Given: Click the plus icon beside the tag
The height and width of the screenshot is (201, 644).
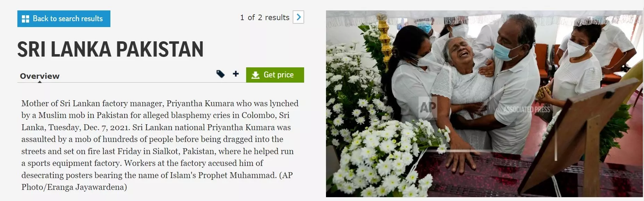Looking at the screenshot, I should (236, 74).
